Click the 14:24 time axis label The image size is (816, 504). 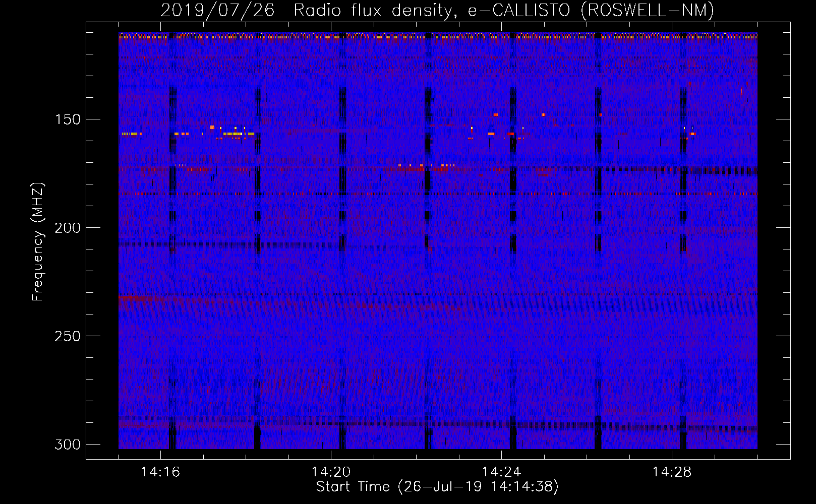click(501, 472)
